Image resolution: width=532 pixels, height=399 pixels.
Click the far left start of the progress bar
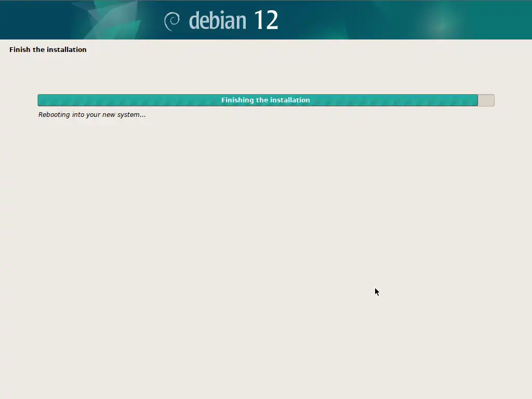(40, 100)
